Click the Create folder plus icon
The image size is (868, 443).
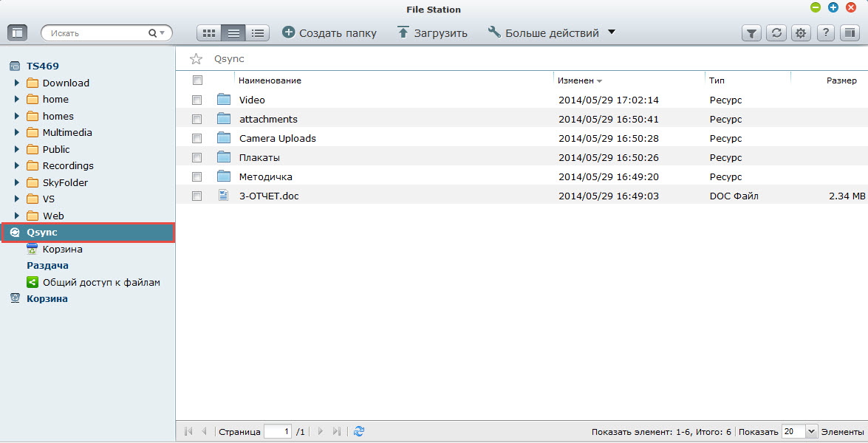288,32
